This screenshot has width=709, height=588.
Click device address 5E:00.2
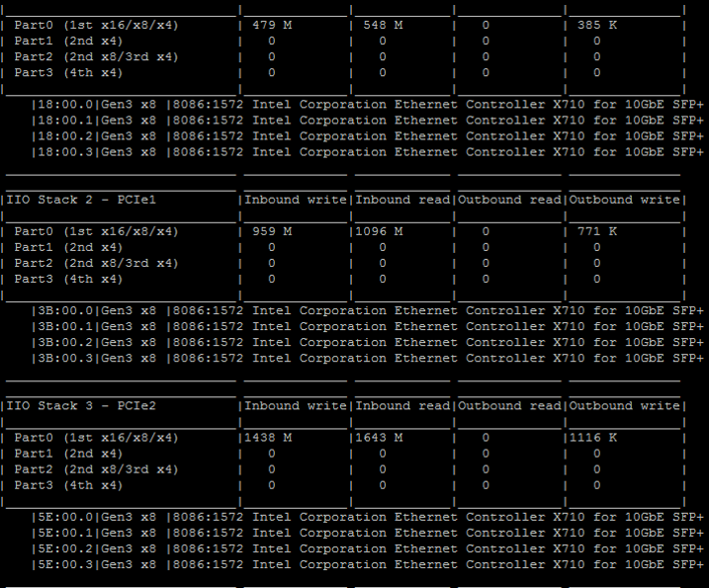(x=65, y=548)
